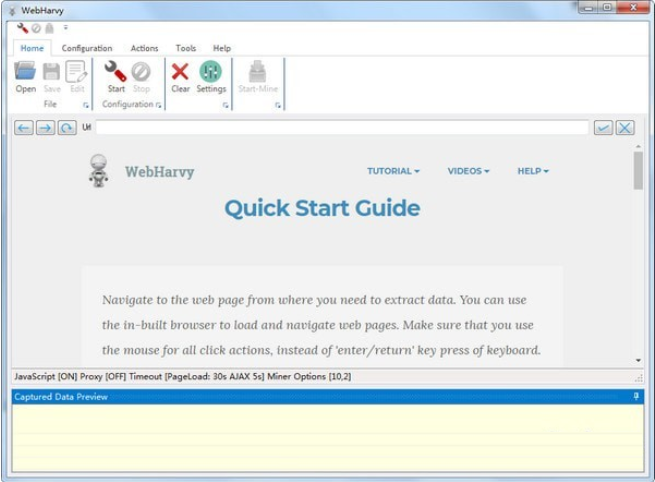Open the Configuration group dialog launcher
The width and height of the screenshot is (655, 482).
click(159, 105)
